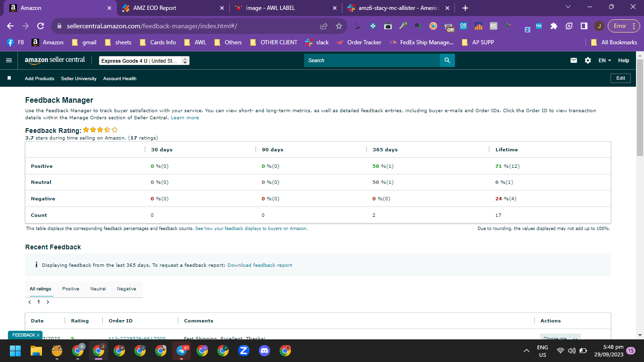Image resolution: width=644 pixels, height=362 pixels.
Task: Switch to the Neutral feedback tab
Action: click(98, 288)
